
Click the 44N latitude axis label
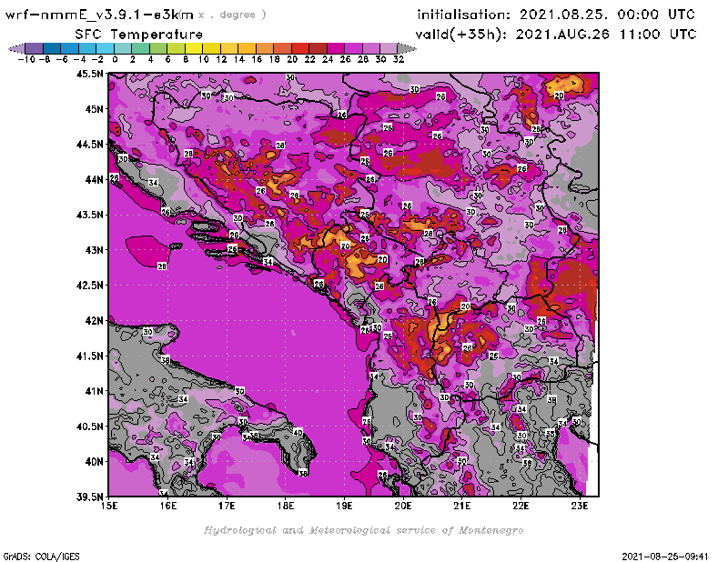pyautogui.click(x=94, y=179)
